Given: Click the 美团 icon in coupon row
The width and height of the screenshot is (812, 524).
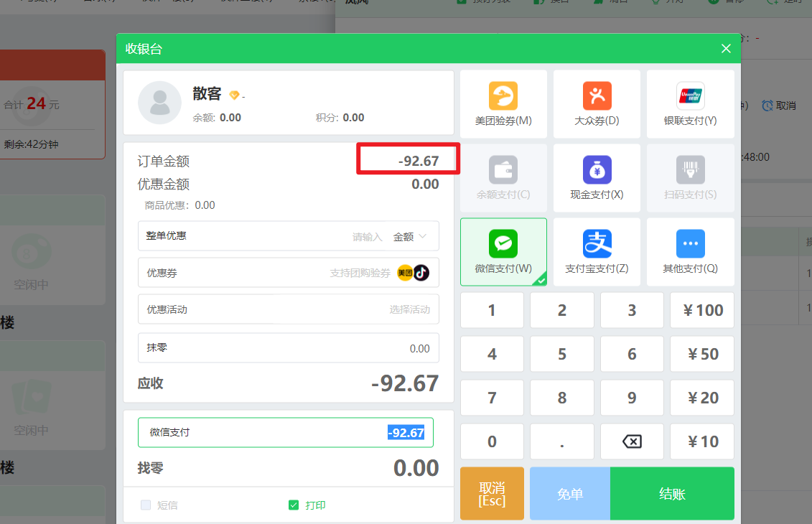Looking at the screenshot, I should [406, 273].
